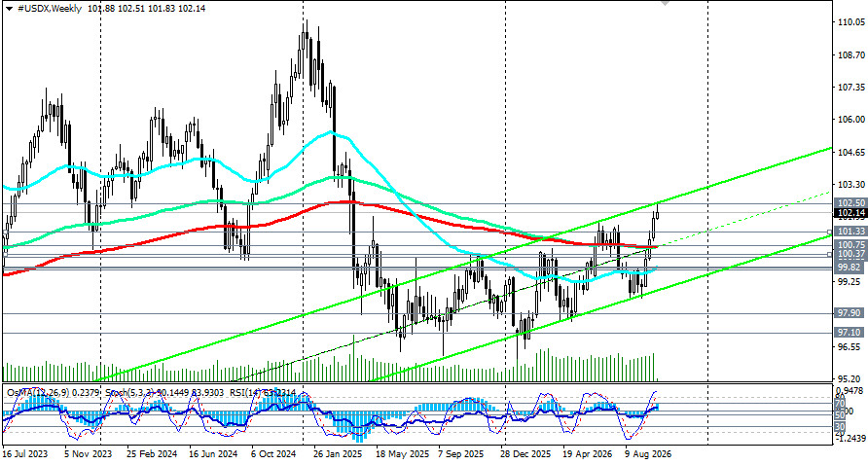Click the #USDX,Weekly symbol title text
The height and width of the screenshot is (465, 868).
click(49, 9)
